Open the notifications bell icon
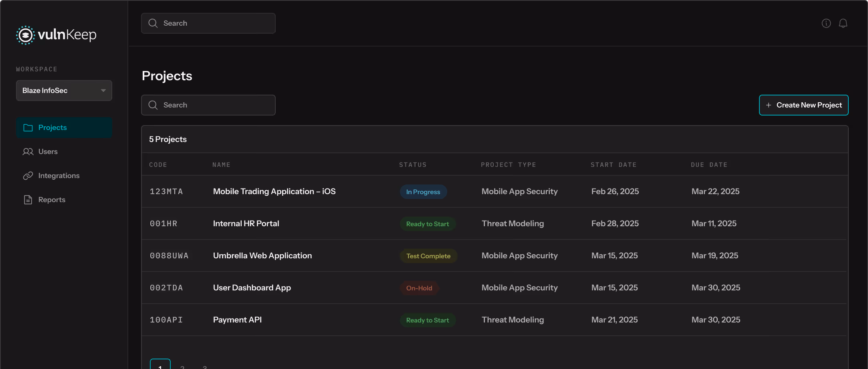 (843, 23)
